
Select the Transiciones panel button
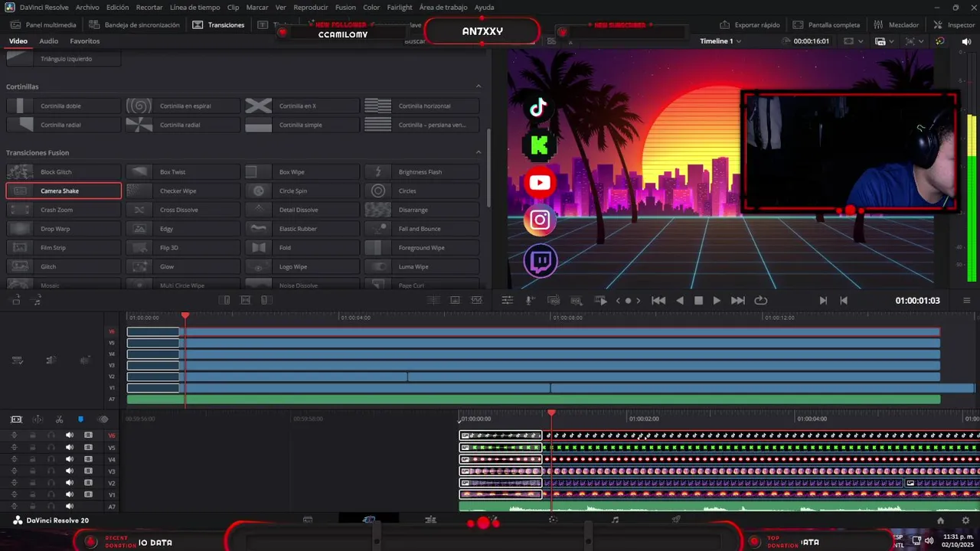[219, 24]
